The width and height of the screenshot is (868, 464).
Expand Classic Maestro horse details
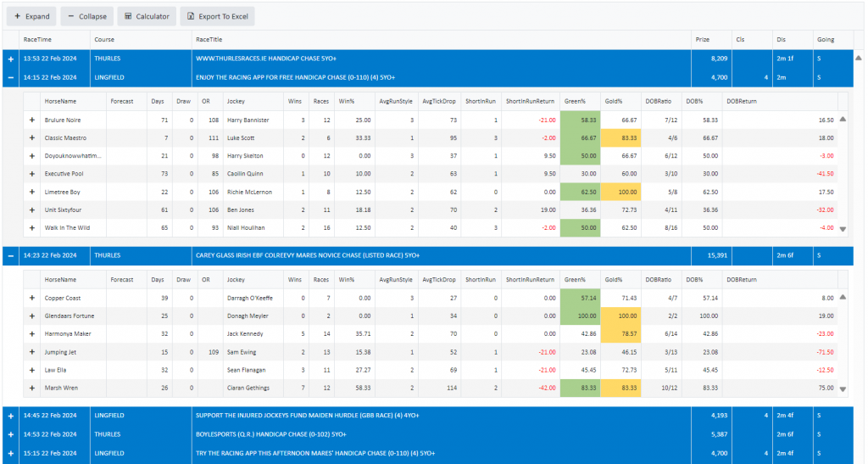pyautogui.click(x=32, y=138)
